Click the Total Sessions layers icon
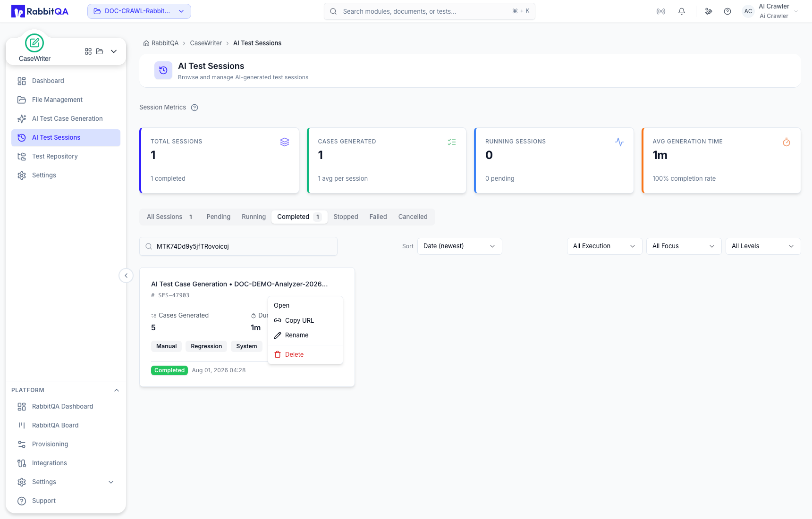Viewport: 812px width, 519px height. [285, 142]
